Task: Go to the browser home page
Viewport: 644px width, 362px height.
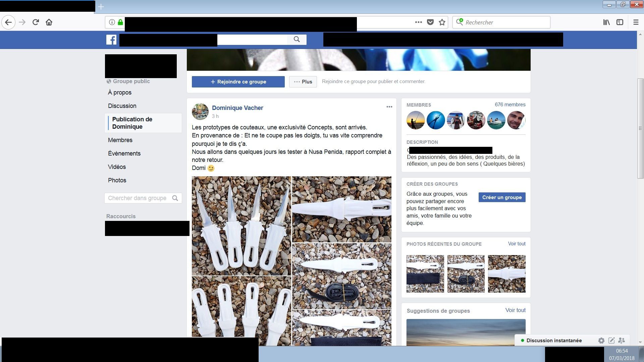Action: (x=49, y=22)
